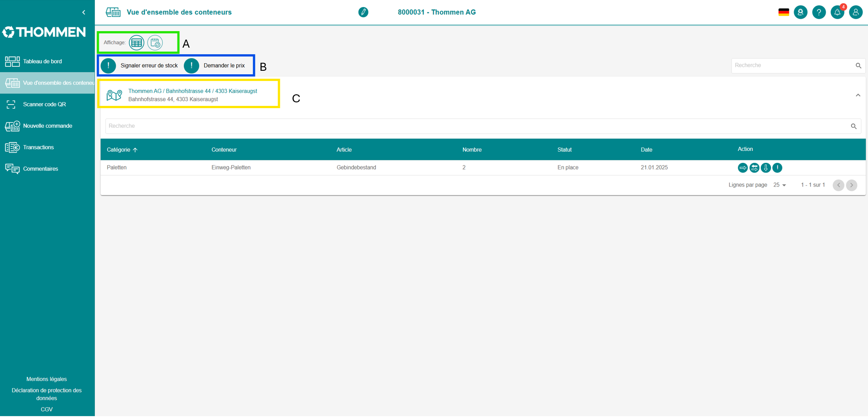This screenshot has height=417, width=868.
Task: Open notifications bell with 4 alerts
Action: 837,12
